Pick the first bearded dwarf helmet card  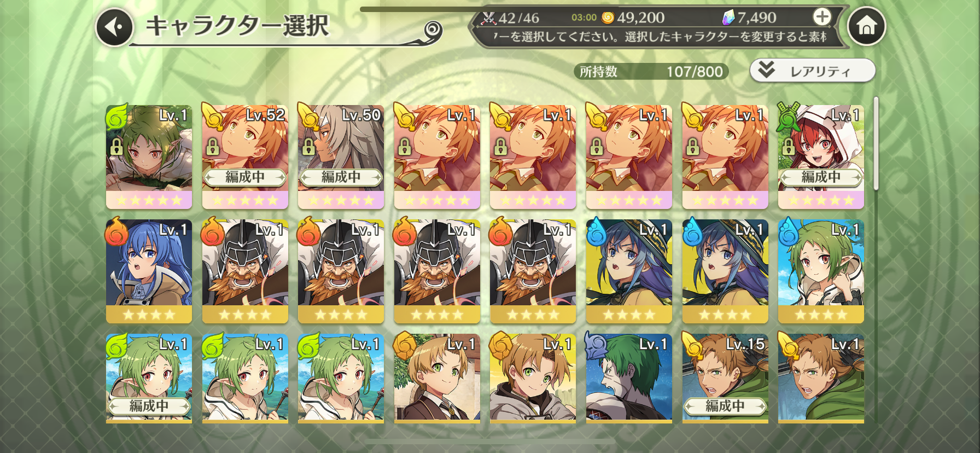245,271
